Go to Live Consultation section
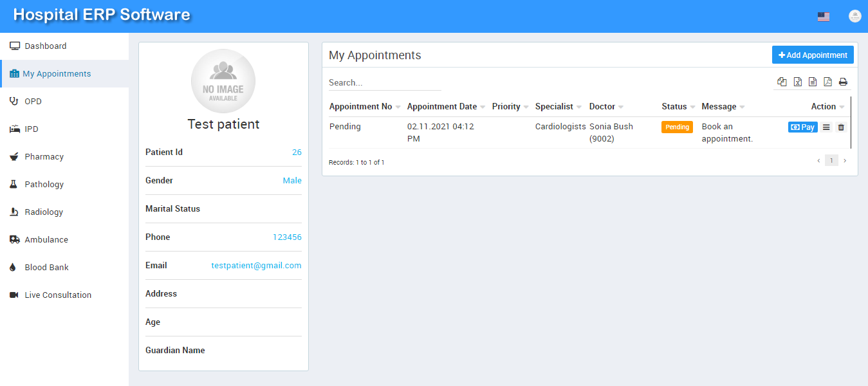868x386 pixels. pyautogui.click(x=58, y=295)
